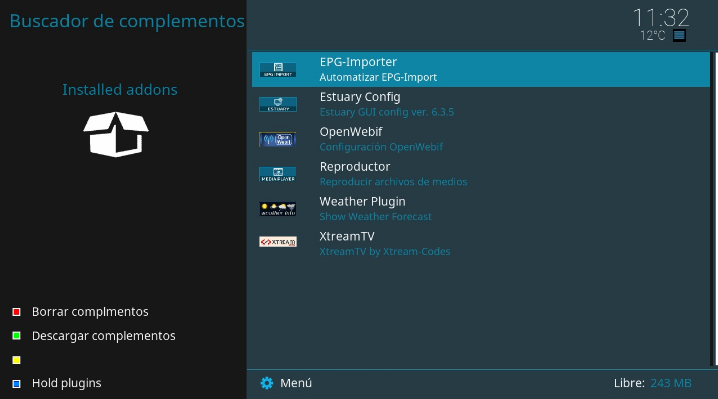Select the Estuary Config list entry
The image size is (718, 399).
pyautogui.click(x=481, y=104)
